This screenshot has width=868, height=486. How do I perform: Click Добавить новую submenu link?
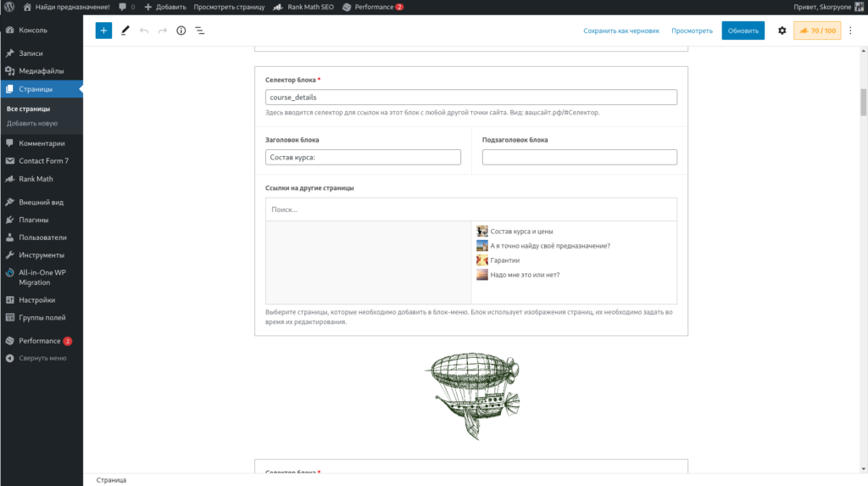click(x=32, y=123)
